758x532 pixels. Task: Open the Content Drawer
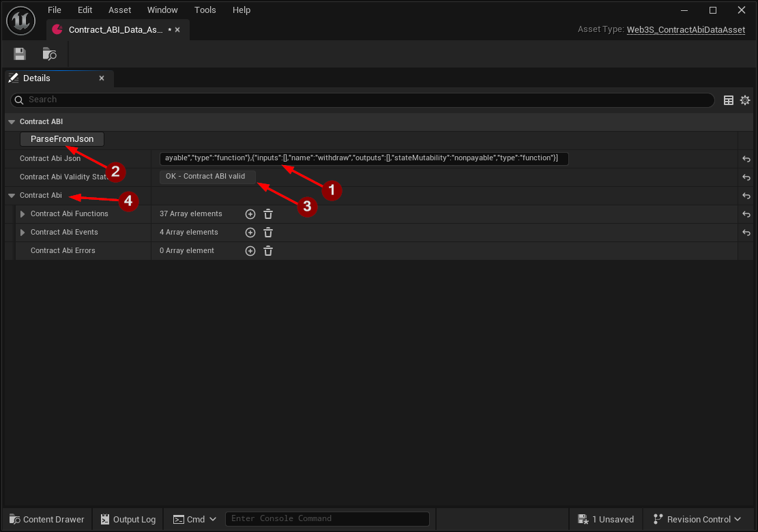coord(46,518)
